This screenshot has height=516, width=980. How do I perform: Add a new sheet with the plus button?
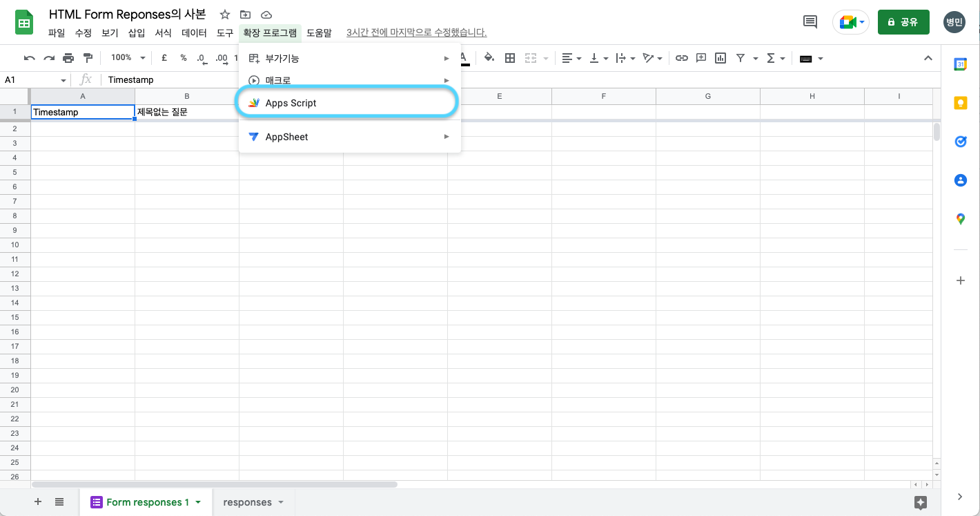coord(38,502)
